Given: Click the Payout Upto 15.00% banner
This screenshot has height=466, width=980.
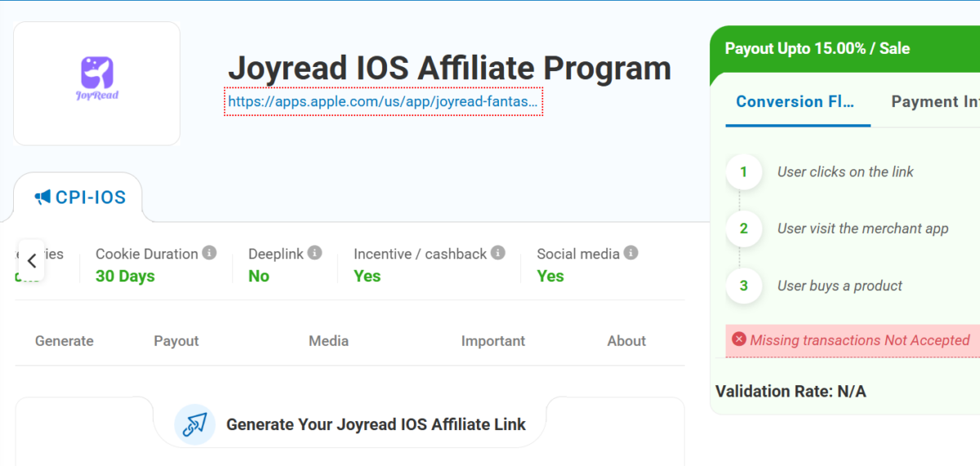Looking at the screenshot, I should (817, 49).
